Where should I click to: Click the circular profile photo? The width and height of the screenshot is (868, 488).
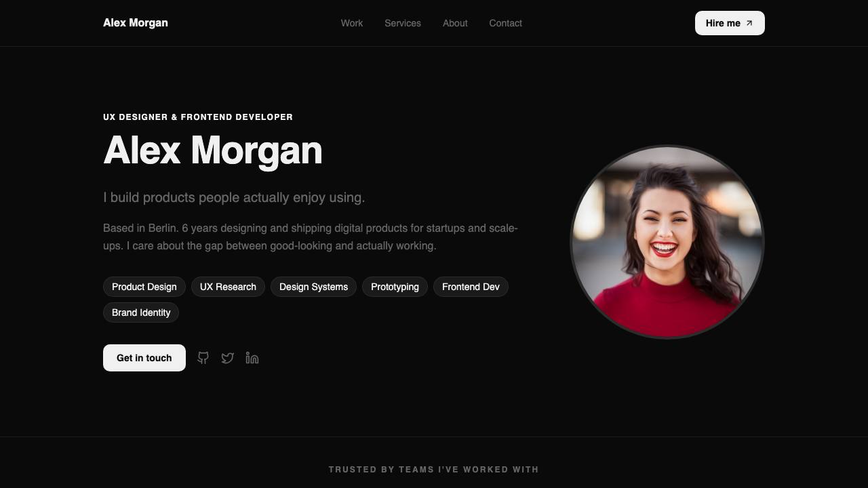tap(667, 242)
